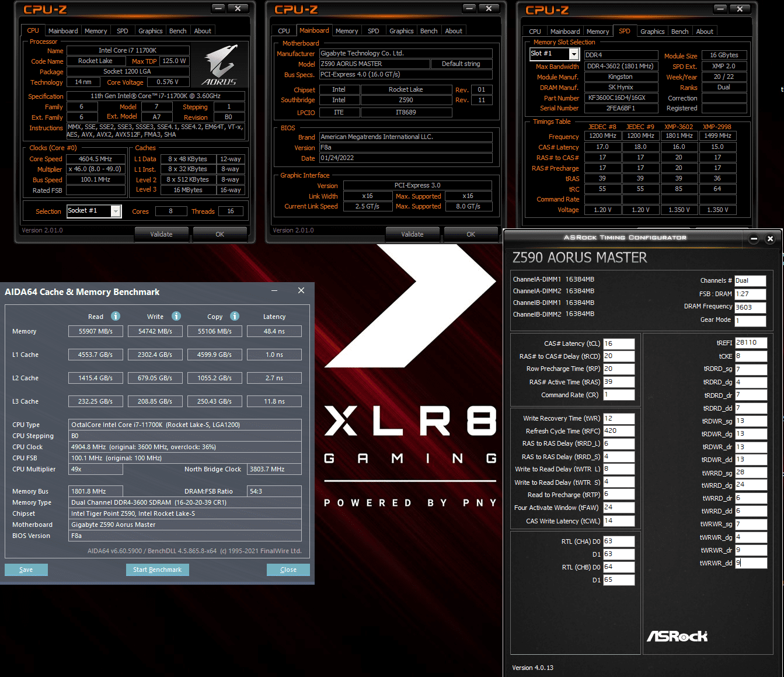Click the CAS# Latency (tCL) field
Image resolution: width=784 pixels, height=677 pixels.
coord(619,343)
